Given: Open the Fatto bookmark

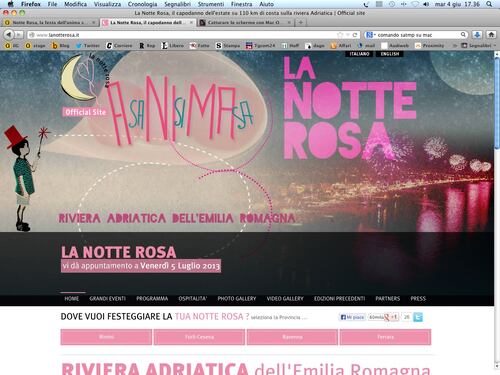Looking at the screenshot, I should click(x=199, y=46).
